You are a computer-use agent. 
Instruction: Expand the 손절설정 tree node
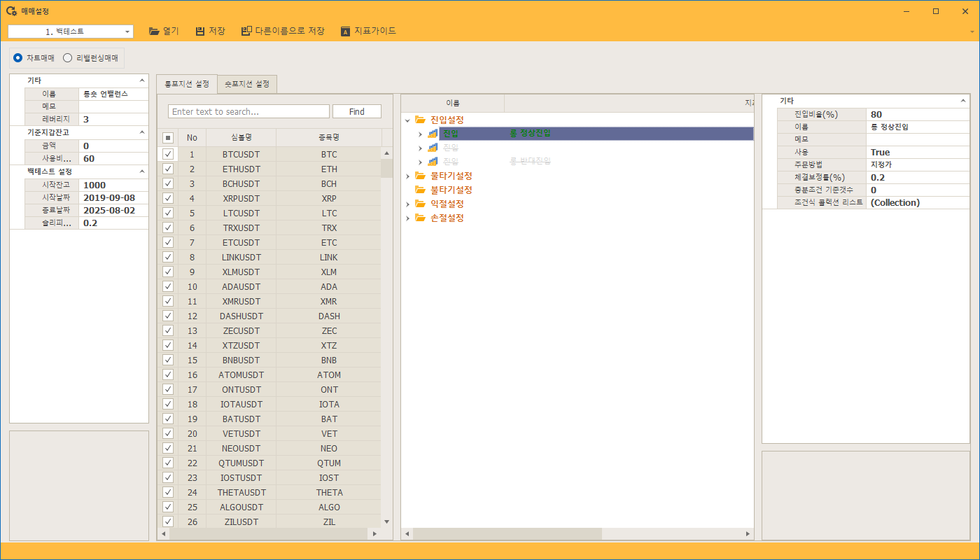[x=407, y=218]
